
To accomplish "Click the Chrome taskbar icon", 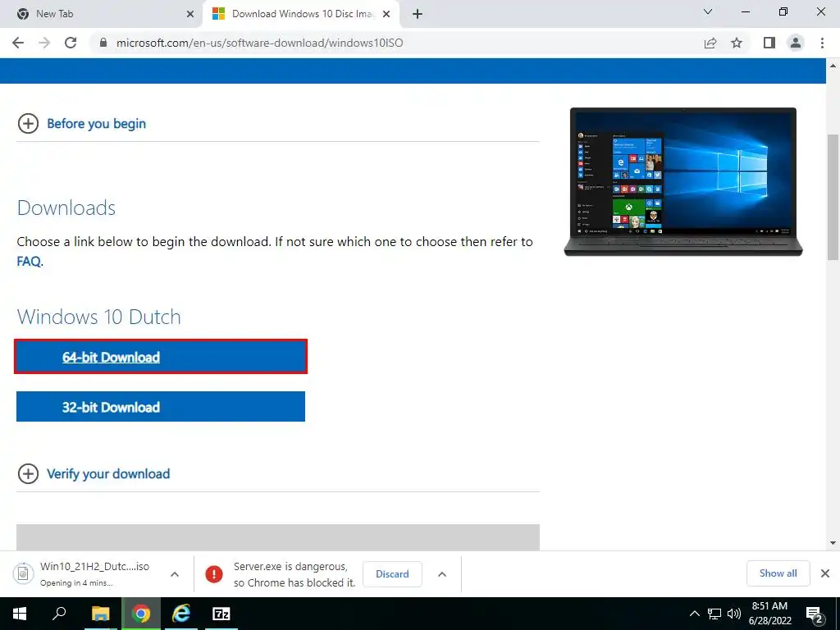I will coord(141,614).
